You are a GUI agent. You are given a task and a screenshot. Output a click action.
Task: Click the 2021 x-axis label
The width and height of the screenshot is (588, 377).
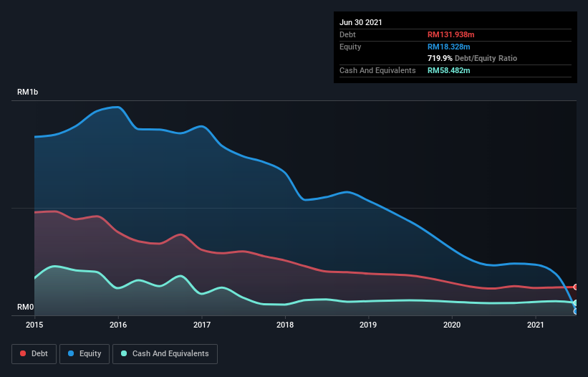point(536,325)
